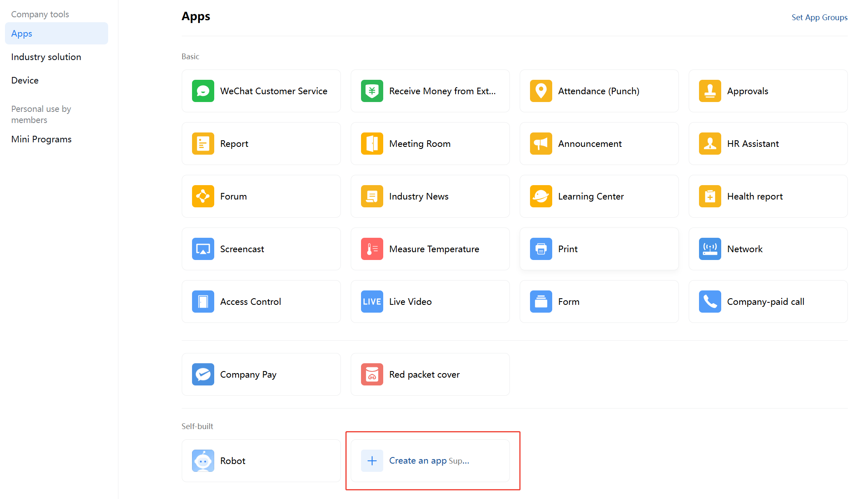Viewport: 868px width, 499px height.
Task: Open the Announcement megaphone icon
Action: point(541,144)
